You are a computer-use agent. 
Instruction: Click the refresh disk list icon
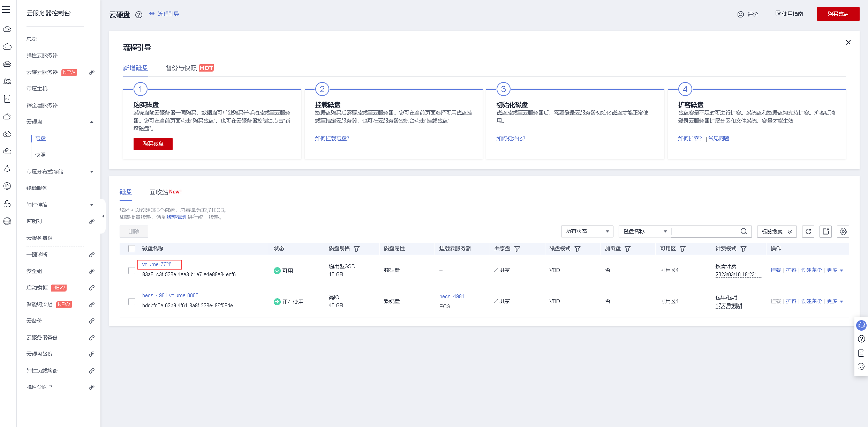[808, 231]
